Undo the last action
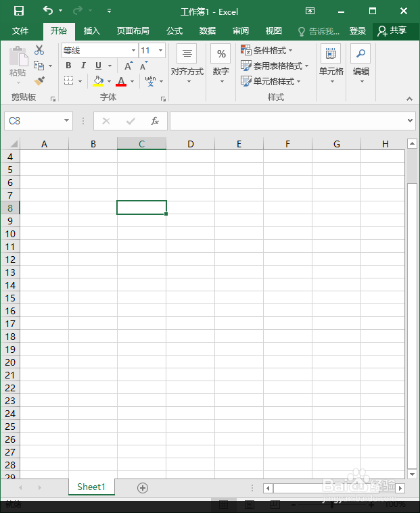Screen dimensions: 420x513 click(x=48, y=11)
